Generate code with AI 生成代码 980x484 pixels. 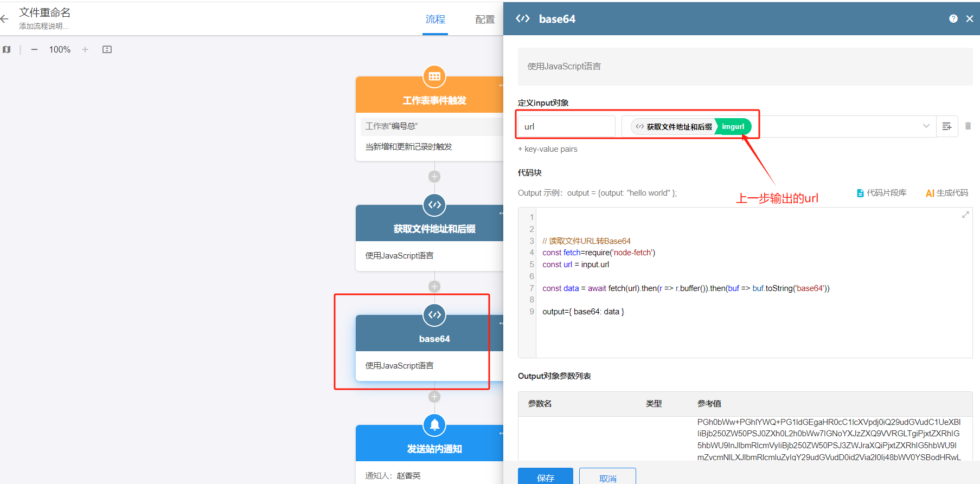pyautogui.click(x=947, y=193)
